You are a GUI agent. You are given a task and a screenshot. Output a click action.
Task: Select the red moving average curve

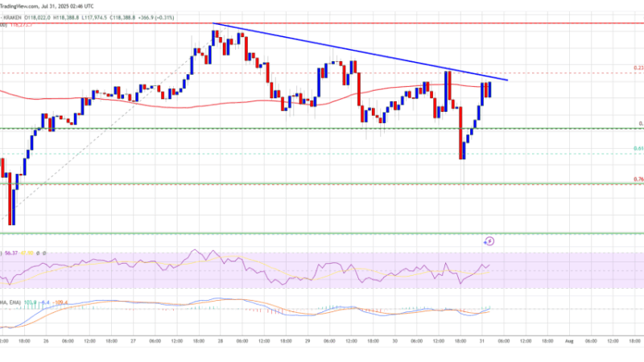[x=246, y=101]
